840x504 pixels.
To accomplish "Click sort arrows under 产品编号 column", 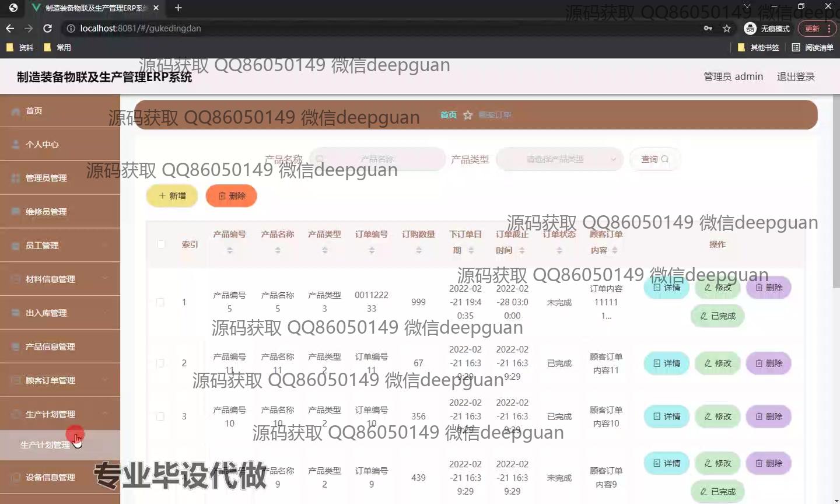I will 230,250.
